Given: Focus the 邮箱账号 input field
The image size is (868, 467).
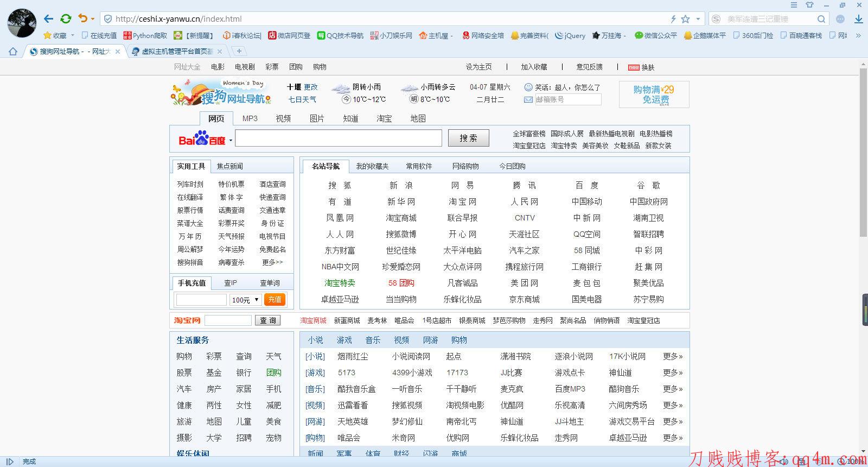Looking at the screenshot, I should point(567,99).
